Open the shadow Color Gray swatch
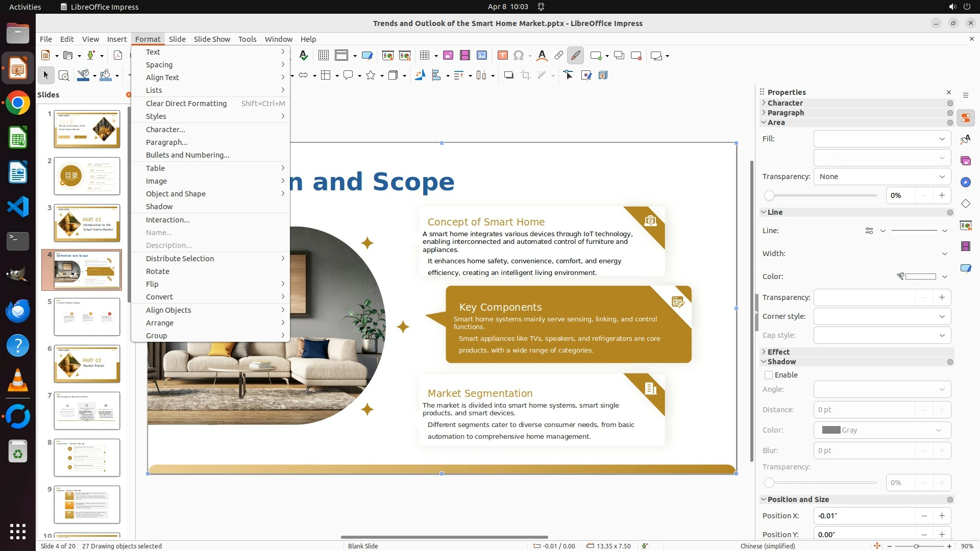This screenshot has width=980, height=551. click(x=881, y=430)
